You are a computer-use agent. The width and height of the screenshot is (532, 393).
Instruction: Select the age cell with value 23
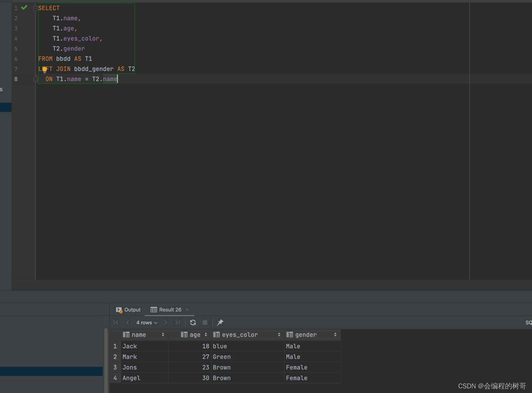coord(190,367)
